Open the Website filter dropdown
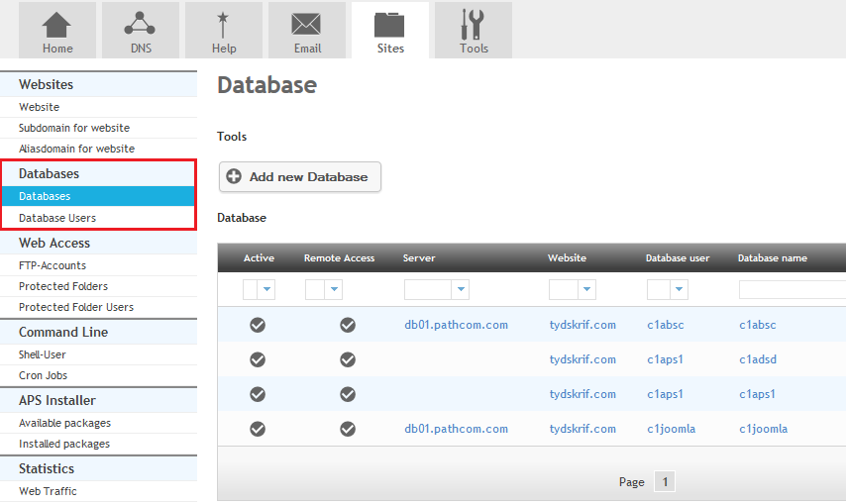846x504 pixels. click(x=573, y=289)
